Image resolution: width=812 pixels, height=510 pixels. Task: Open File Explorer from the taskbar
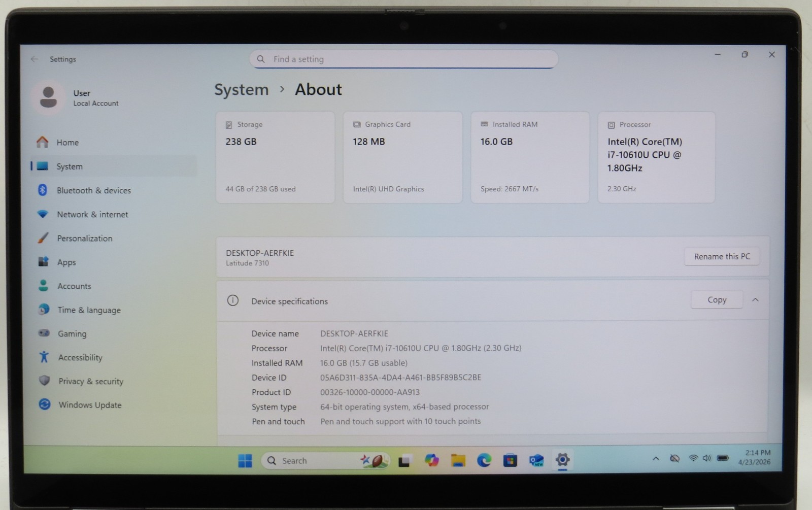[458, 460]
